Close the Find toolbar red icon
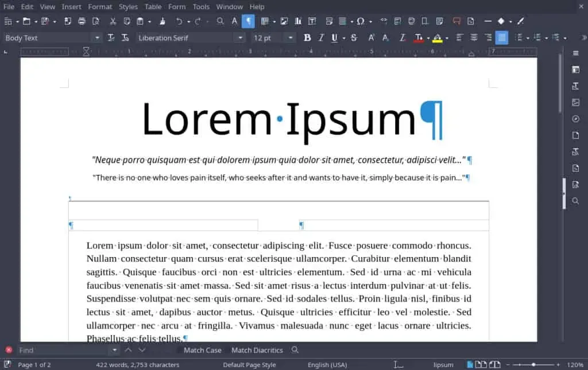Image resolution: width=588 pixels, height=370 pixels. click(9, 350)
